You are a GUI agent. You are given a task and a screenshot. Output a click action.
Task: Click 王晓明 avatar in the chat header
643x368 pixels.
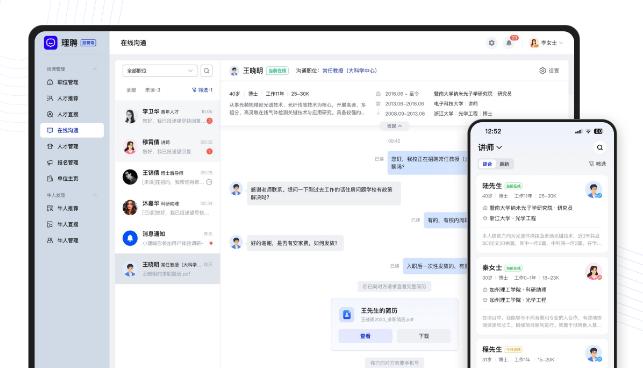point(234,71)
